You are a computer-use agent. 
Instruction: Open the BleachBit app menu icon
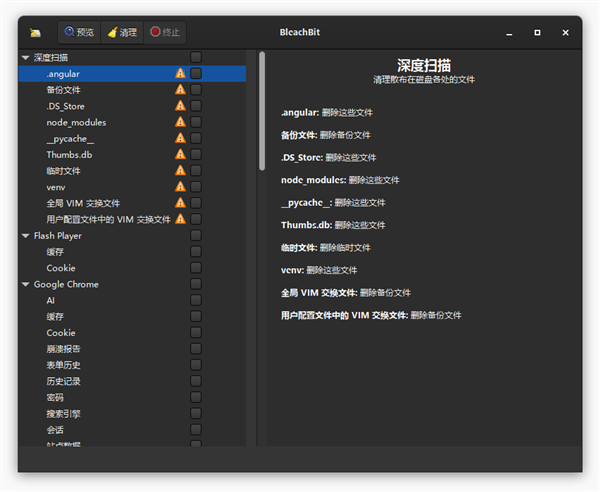[35, 33]
